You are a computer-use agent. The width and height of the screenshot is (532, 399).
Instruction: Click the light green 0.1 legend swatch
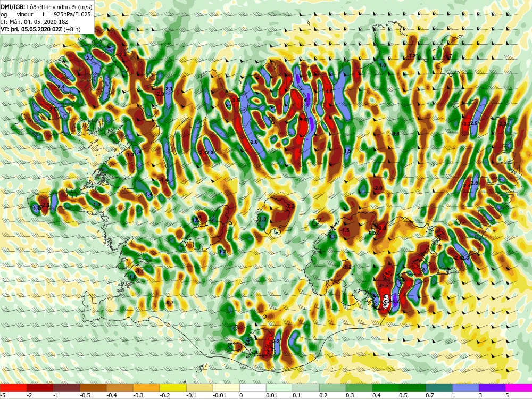(306, 387)
